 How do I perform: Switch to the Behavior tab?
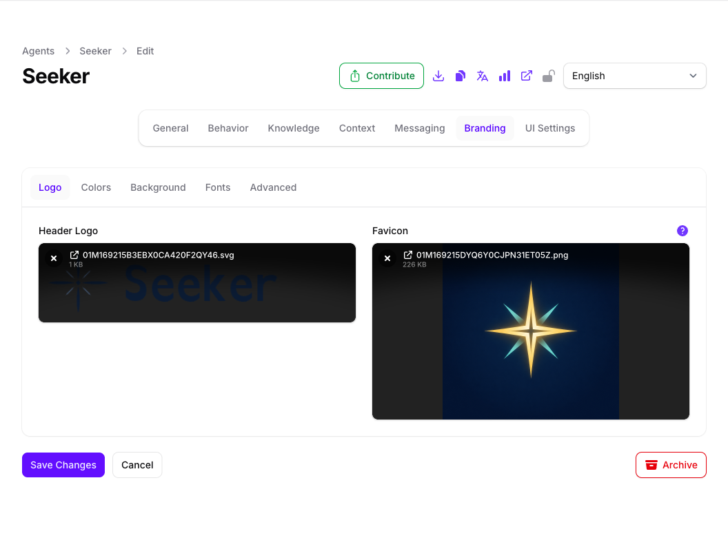tap(228, 129)
